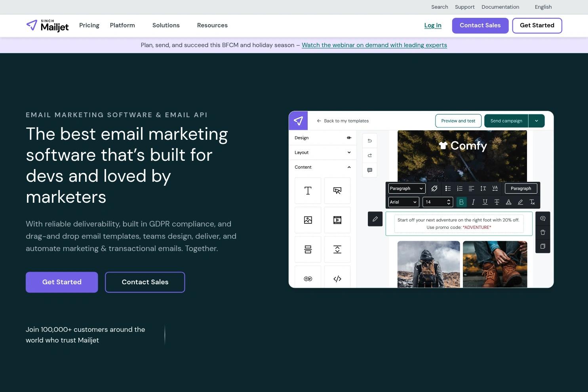Increase font size with the stepper

(x=448, y=200)
